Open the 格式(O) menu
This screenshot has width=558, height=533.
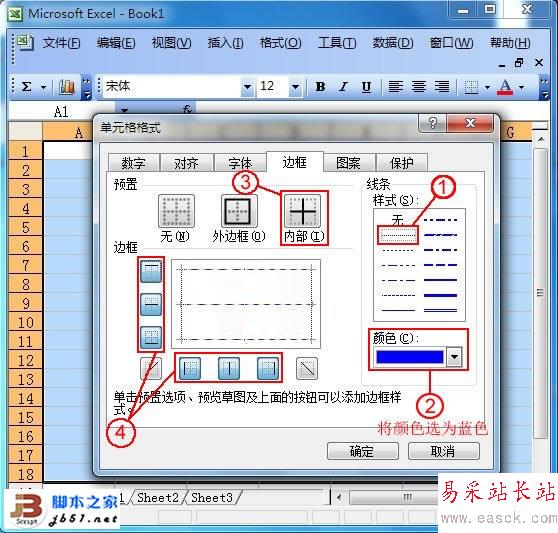point(280,43)
